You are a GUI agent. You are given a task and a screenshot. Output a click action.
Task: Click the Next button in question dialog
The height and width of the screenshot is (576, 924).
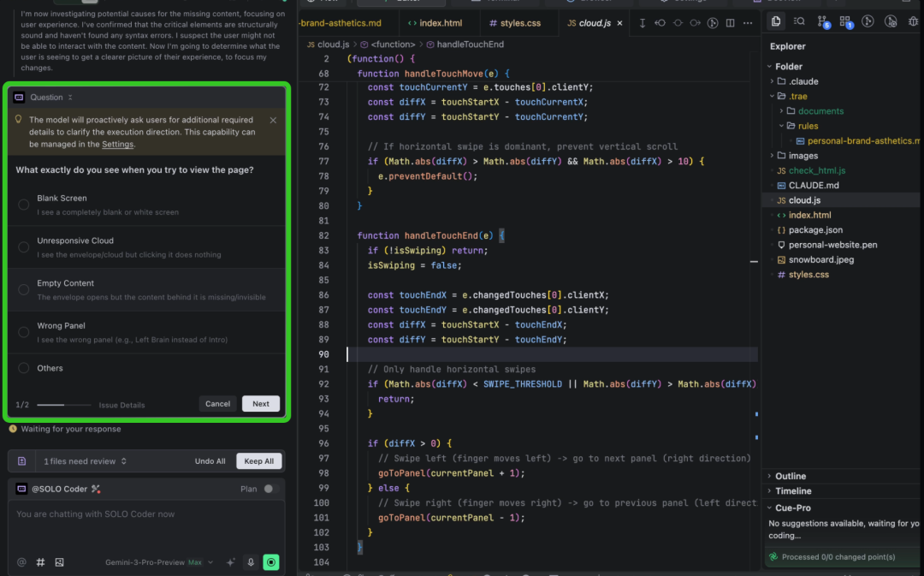pyautogui.click(x=261, y=404)
